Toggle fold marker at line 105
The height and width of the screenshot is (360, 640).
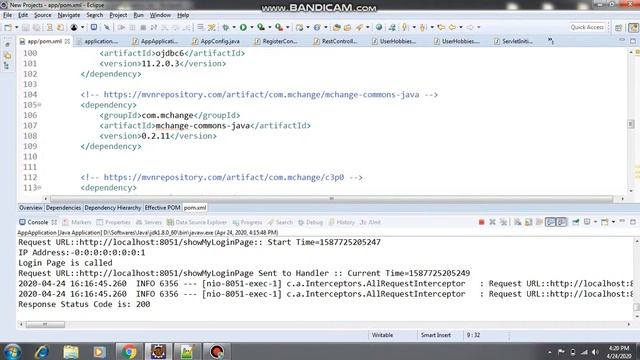[x=40, y=105]
